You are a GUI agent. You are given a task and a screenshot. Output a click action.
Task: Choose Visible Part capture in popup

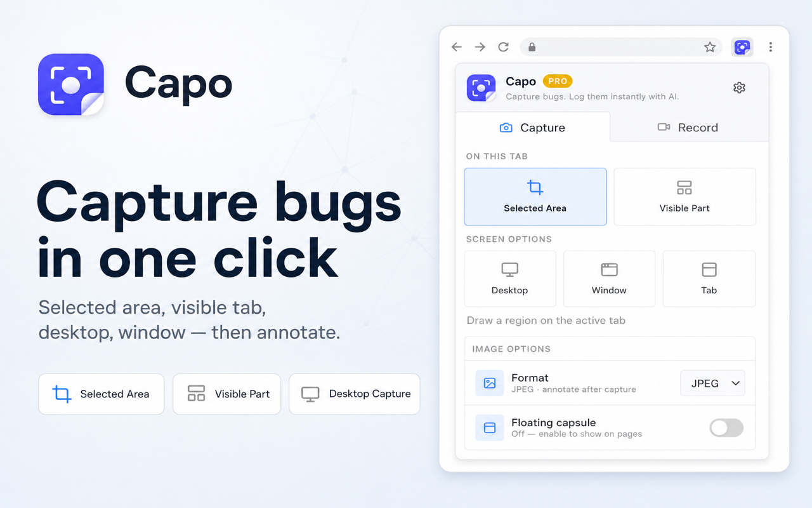coord(685,197)
